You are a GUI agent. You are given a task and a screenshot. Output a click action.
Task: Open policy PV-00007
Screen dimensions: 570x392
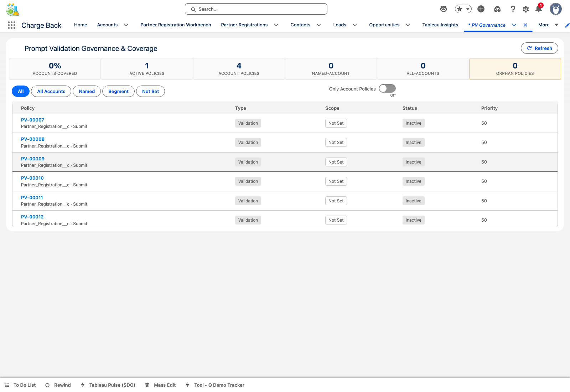tap(32, 120)
